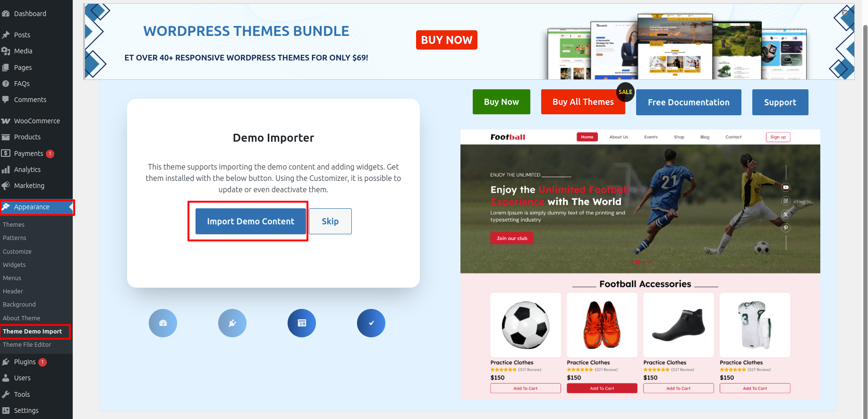Image resolution: width=868 pixels, height=419 pixels.
Task: Click the content list step circle icon
Action: (x=302, y=323)
